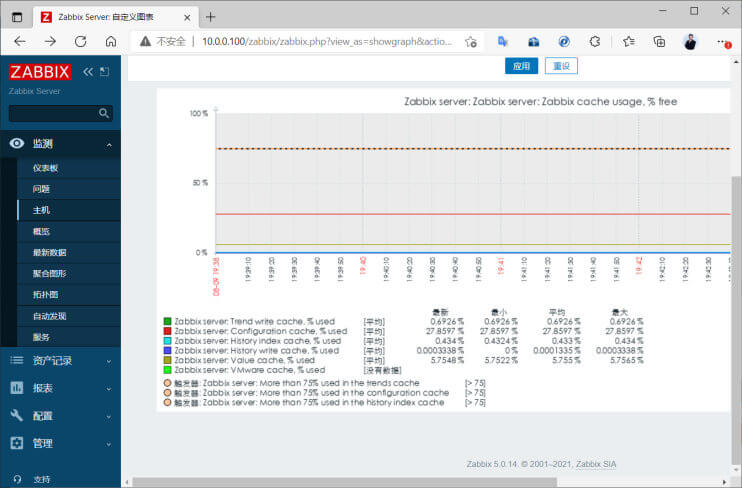This screenshot has width=742, height=488.
Task: Open the tab actions menu icon
Action: point(17,17)
